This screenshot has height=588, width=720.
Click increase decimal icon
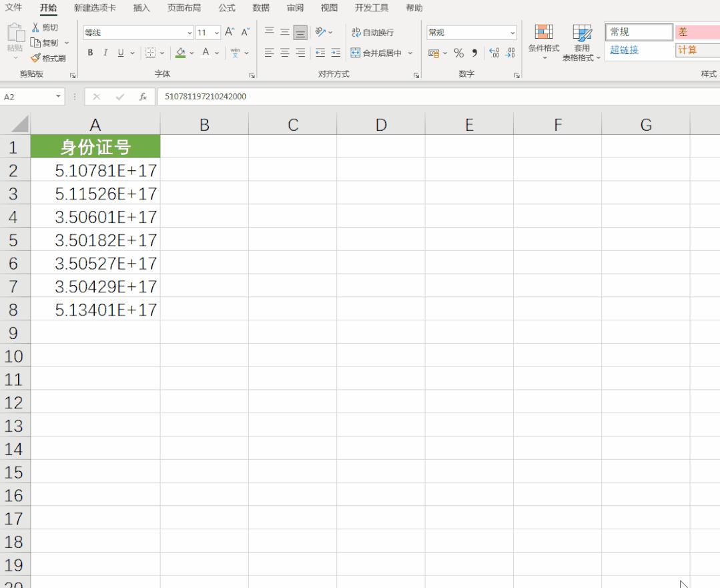click(x=494, y=53)
